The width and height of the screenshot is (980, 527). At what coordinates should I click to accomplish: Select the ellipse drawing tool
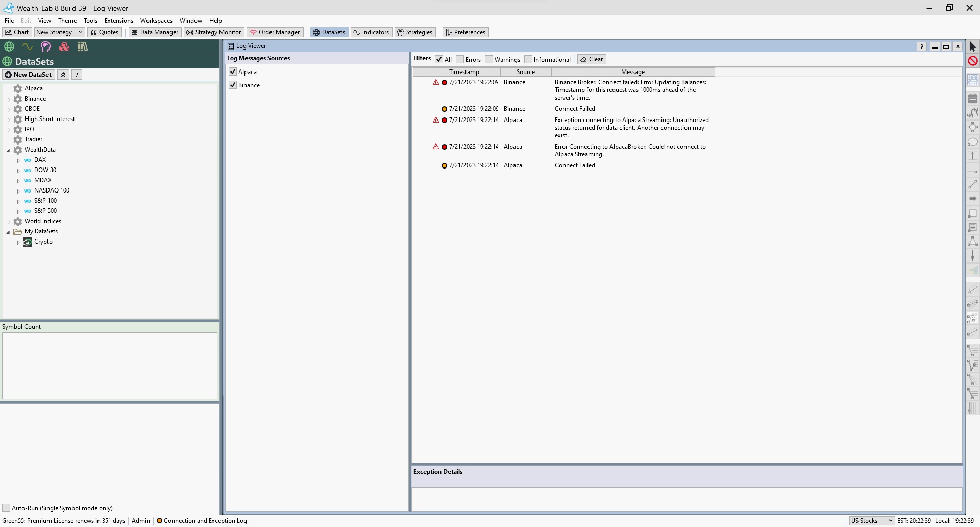(972, 142)
